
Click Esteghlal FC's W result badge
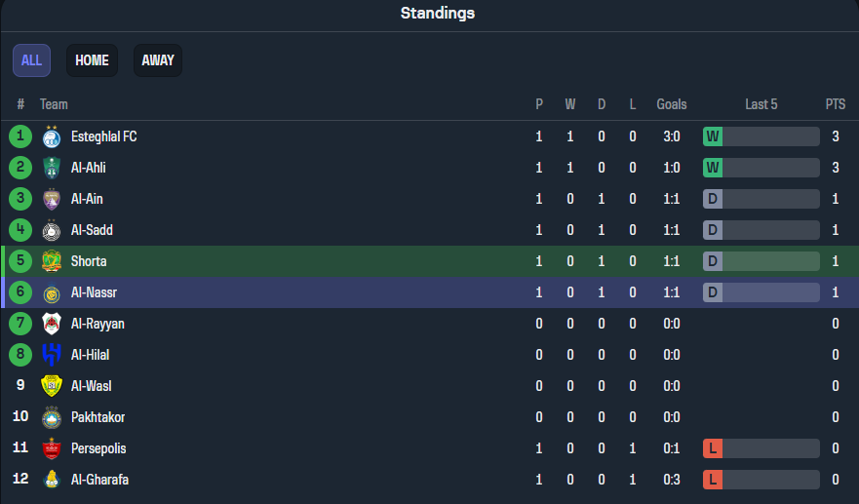tap(713, 136)
